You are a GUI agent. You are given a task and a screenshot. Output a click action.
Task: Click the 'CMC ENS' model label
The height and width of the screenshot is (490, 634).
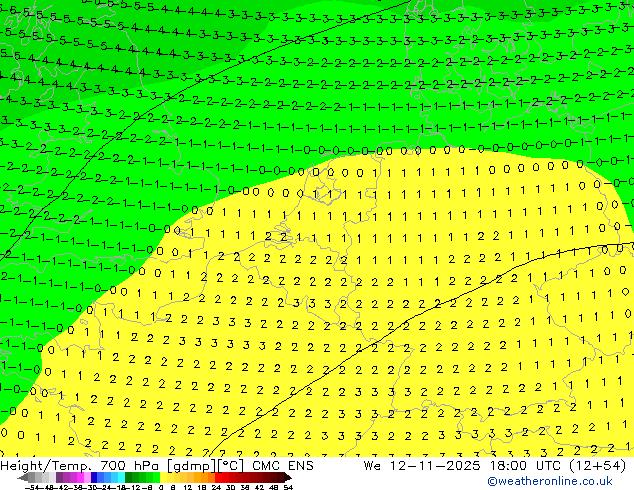point(283,466)
